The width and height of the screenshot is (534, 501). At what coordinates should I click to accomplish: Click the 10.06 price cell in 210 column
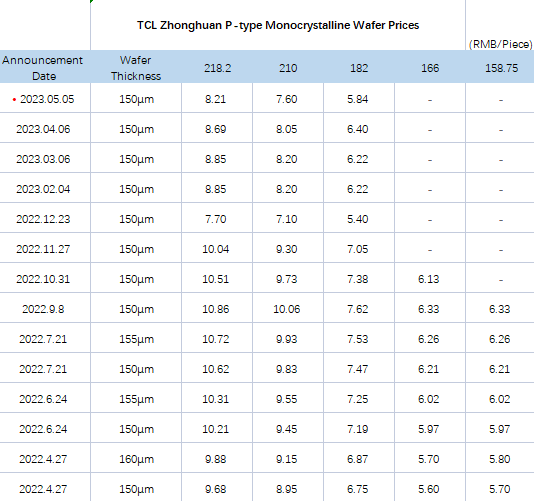pyautogui.click(x=288, y=309)
